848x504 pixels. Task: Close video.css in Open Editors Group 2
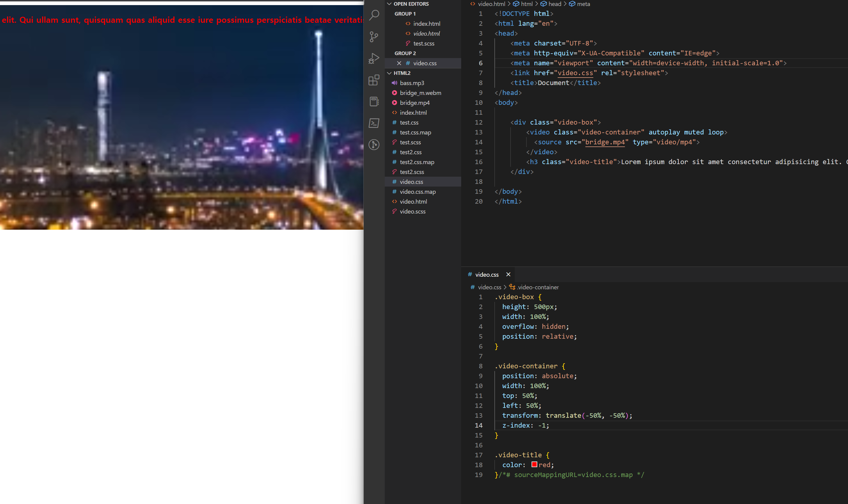399,63
